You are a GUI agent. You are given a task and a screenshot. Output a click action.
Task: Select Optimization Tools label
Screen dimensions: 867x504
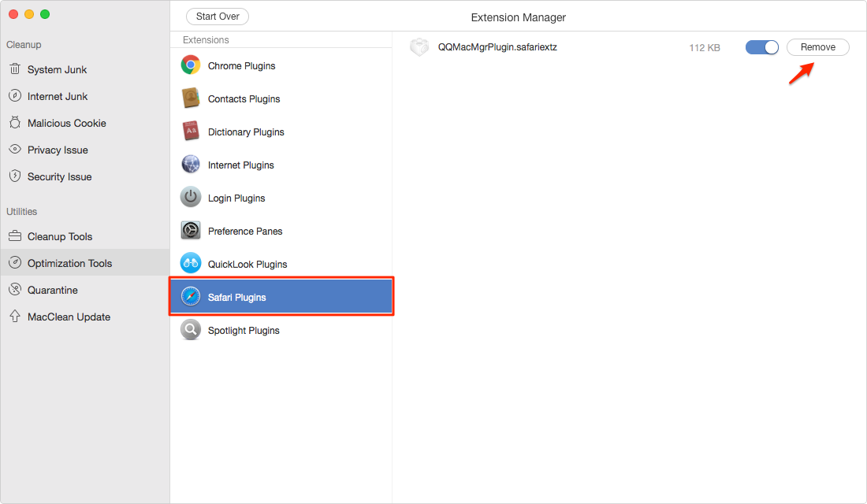coord(69,264)
